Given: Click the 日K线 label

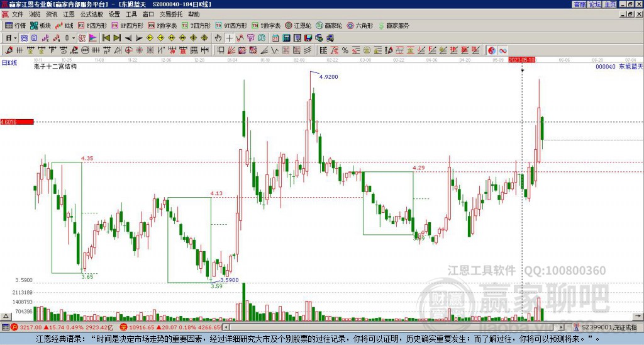Looking at the screenshot, I should 9,63.
